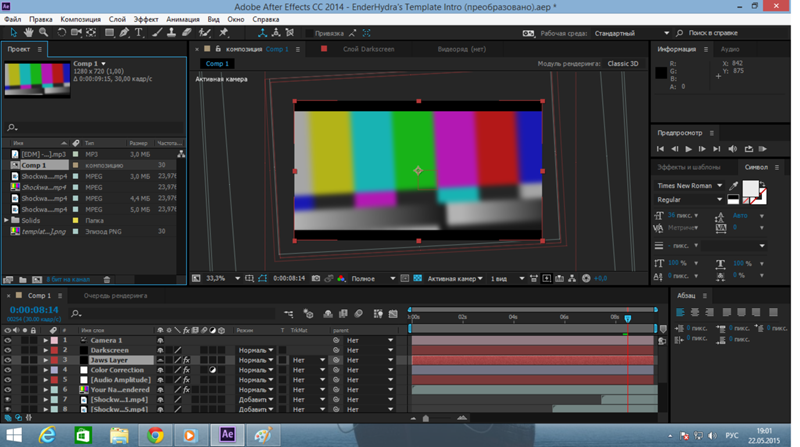
Task: Jump to first frame in preview panel
Action: pos(660,149)
